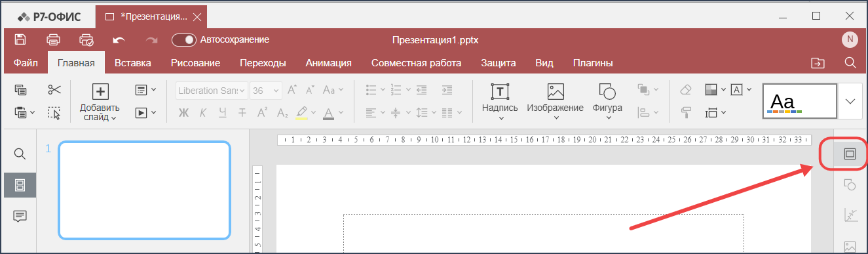Click the Print icon
The height and width of the screenshot is (254, 868).
(53, 39)
